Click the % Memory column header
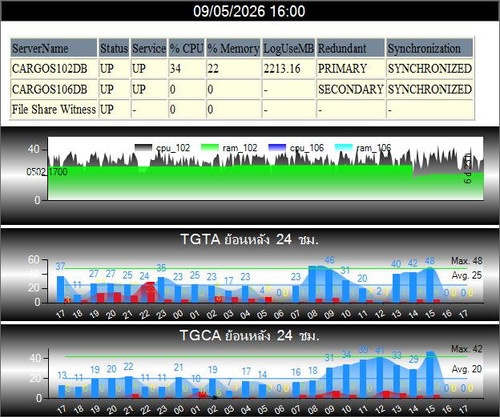Screen dimensions: 500x417 [233, 48]
